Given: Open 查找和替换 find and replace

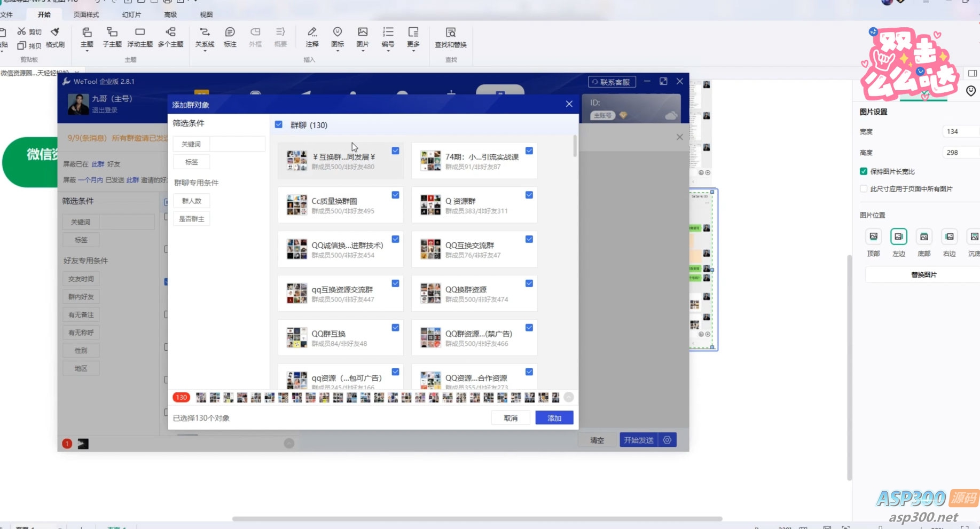Looking at the screenshot, I should point(451,37).
